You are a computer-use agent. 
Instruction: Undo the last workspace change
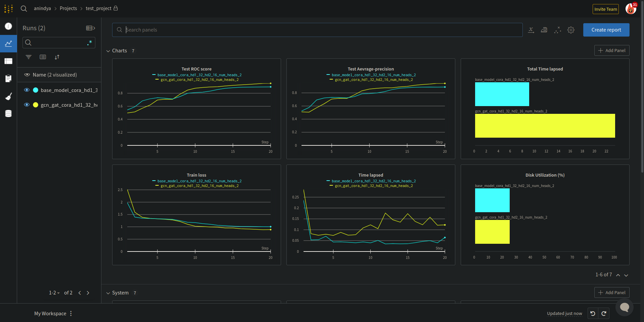(x=593, y=314)
